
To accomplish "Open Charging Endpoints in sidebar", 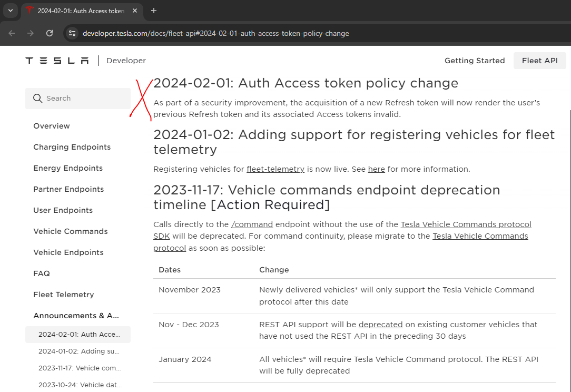I will click(72, 147).
